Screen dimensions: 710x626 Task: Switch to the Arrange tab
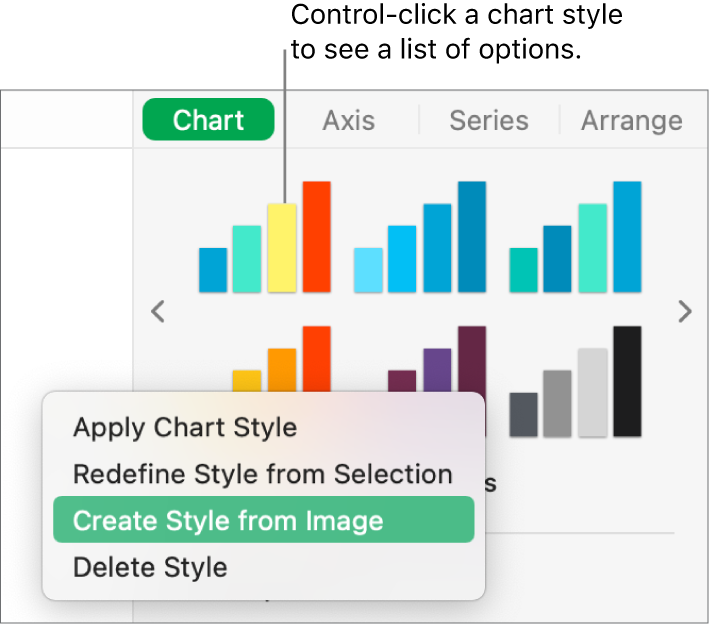click(631, 120)
